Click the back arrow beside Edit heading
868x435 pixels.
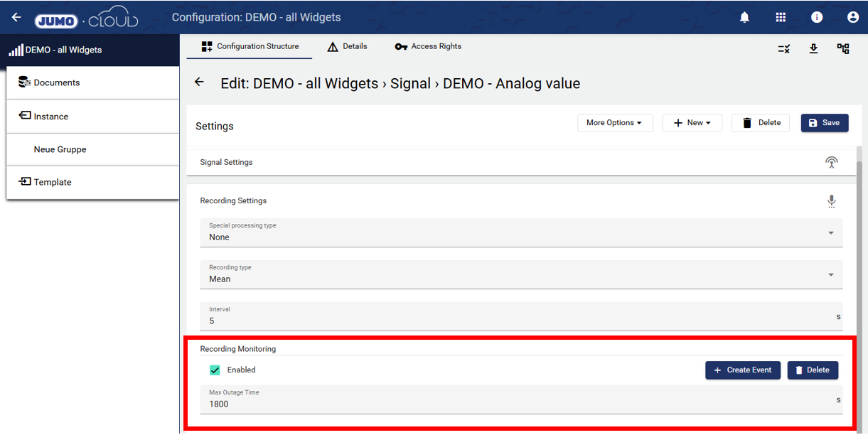pyautogui.click(x=199, y=82)
